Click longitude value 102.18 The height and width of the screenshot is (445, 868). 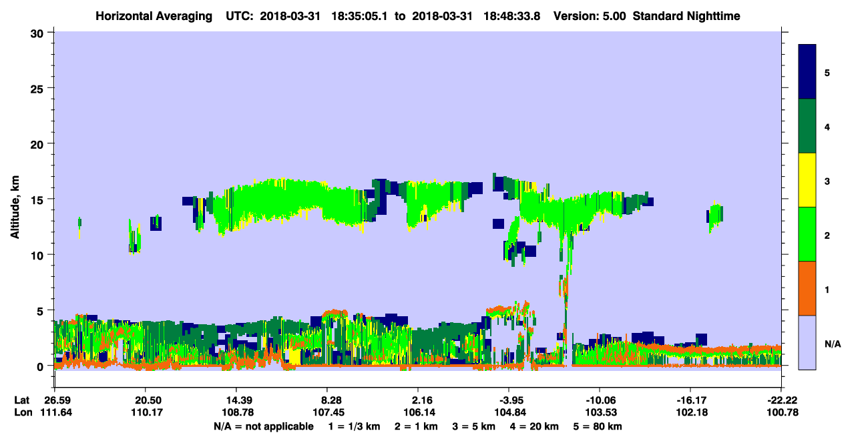coord(690,412)
